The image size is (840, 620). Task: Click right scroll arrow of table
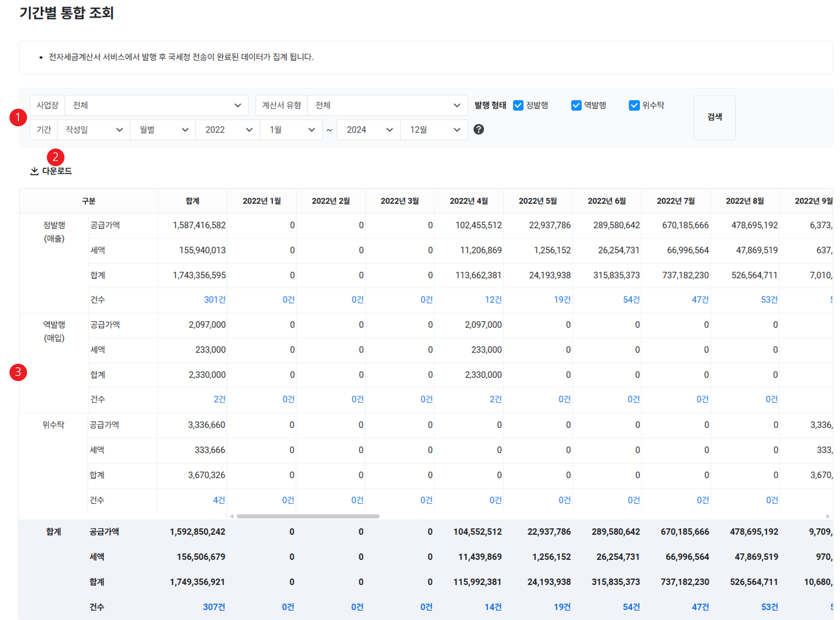point(828,517)
